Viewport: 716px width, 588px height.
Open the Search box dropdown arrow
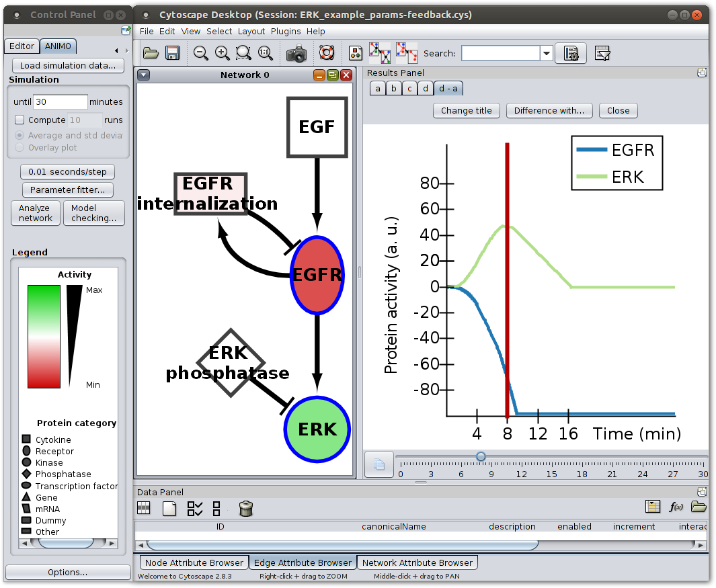pyautogui.click(x=547, y=53)
